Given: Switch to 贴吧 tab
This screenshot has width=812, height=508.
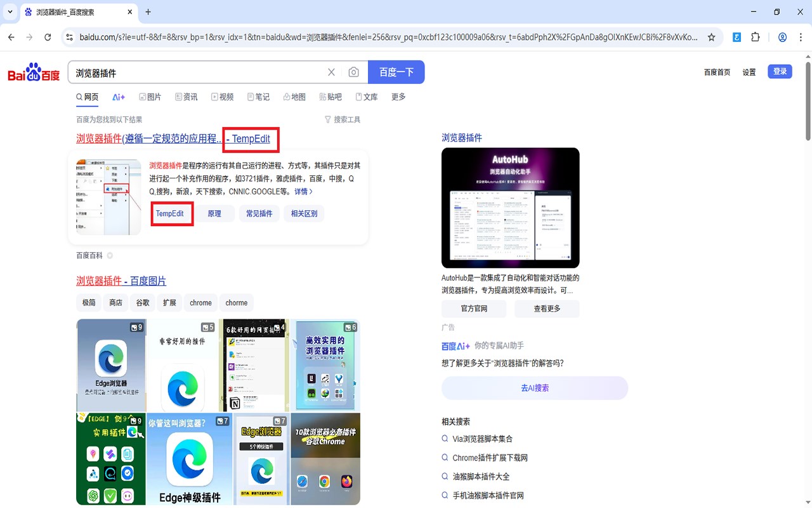Looking at the screenshot, I should tap(331, 97).
